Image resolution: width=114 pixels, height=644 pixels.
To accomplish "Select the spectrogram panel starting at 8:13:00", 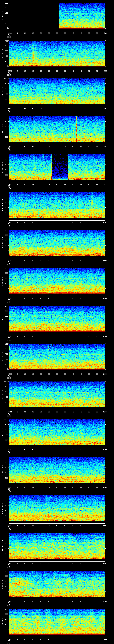I will [x=57, y=357].
